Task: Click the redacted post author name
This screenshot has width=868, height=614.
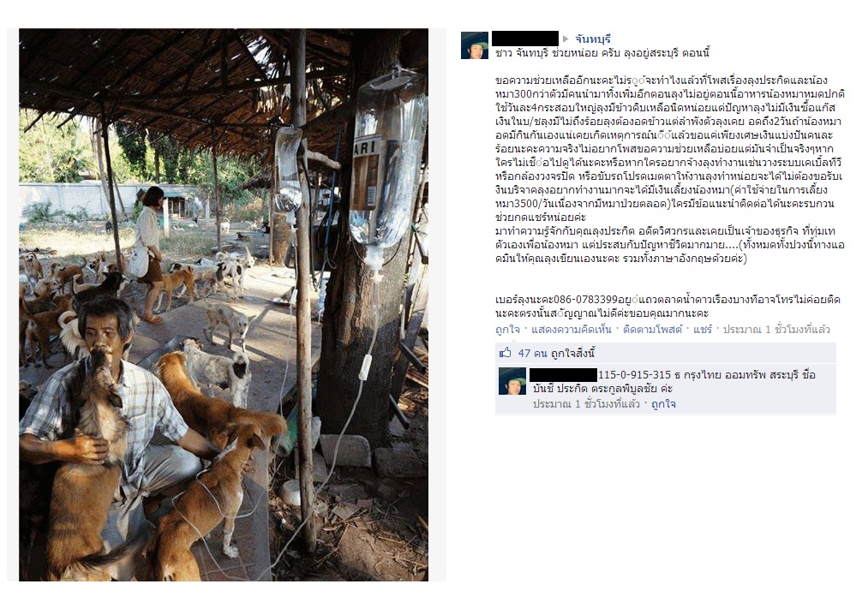Action: point(524,39)
